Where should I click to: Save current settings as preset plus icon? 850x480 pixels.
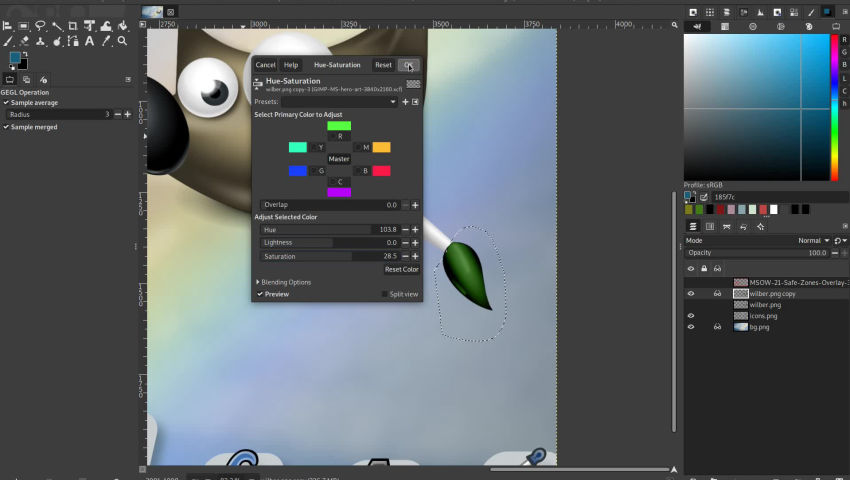pyautogui.click(x=405, y=101)
